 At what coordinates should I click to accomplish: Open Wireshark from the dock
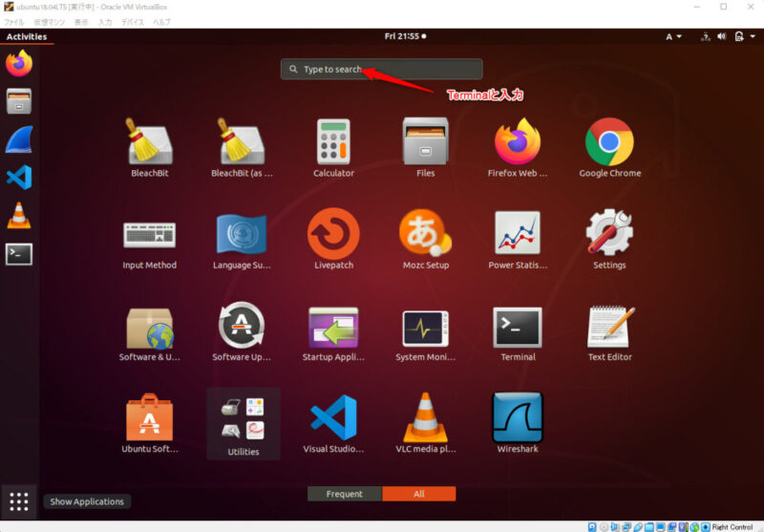(x=19, y=139)
